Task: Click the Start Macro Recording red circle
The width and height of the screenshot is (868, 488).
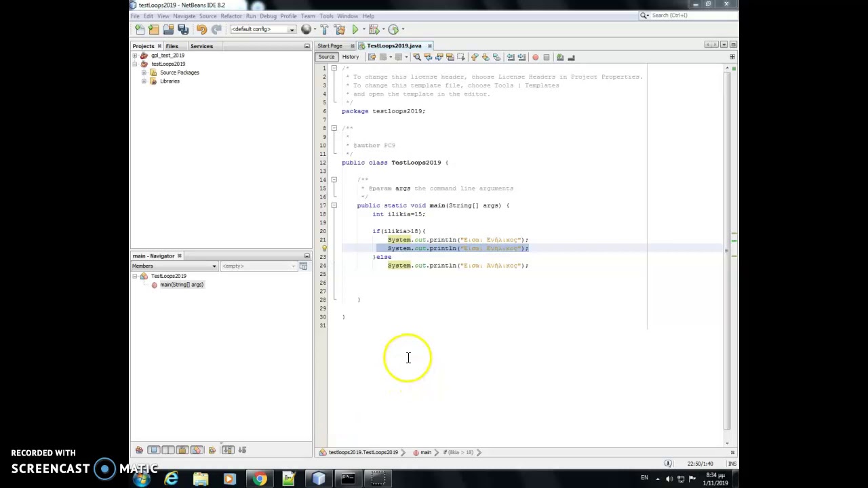Action: coord(535,57)
